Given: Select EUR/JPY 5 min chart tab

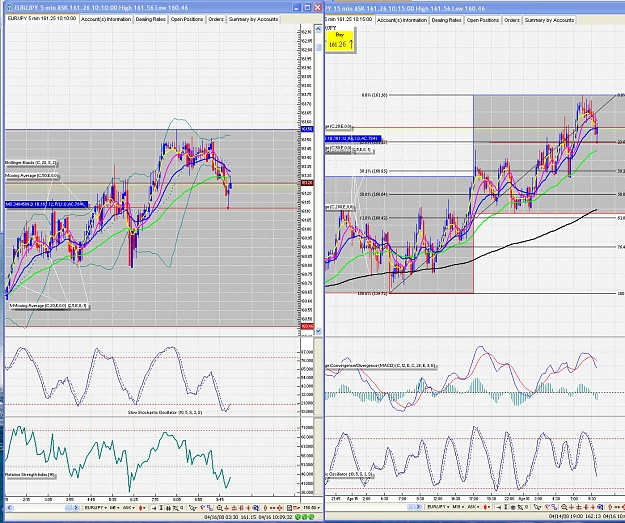Looking at the screenshot, I should click(42, 18).
